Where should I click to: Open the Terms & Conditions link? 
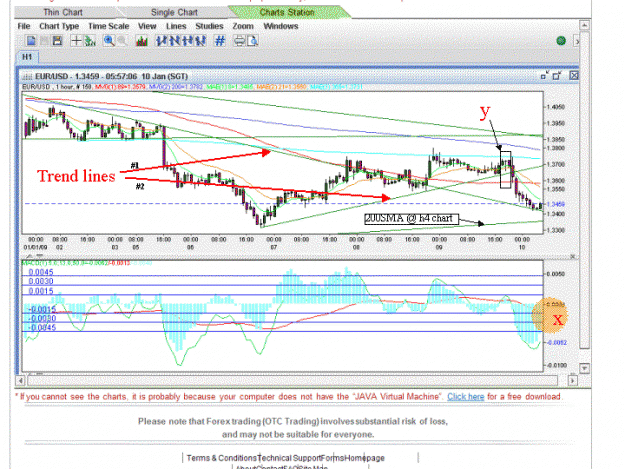[x=221, y=458]
